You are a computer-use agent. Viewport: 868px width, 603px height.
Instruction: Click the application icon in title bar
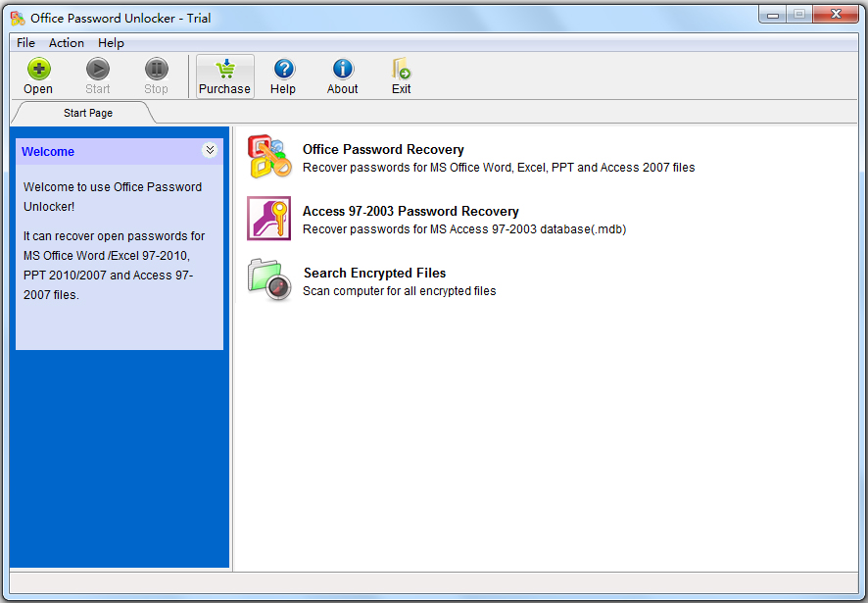pyautogui.click(x=18, y=18)
